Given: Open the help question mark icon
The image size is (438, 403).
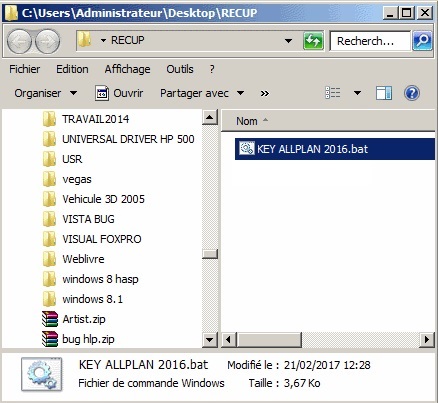Looking at the screenshot, I should (x=412, y=93).
